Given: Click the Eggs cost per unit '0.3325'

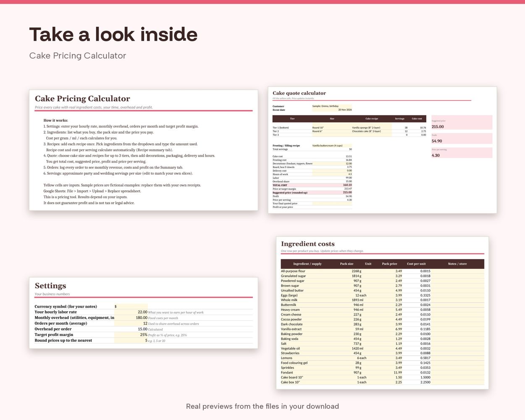Looking at the screenshot, I should coord(425,295).
